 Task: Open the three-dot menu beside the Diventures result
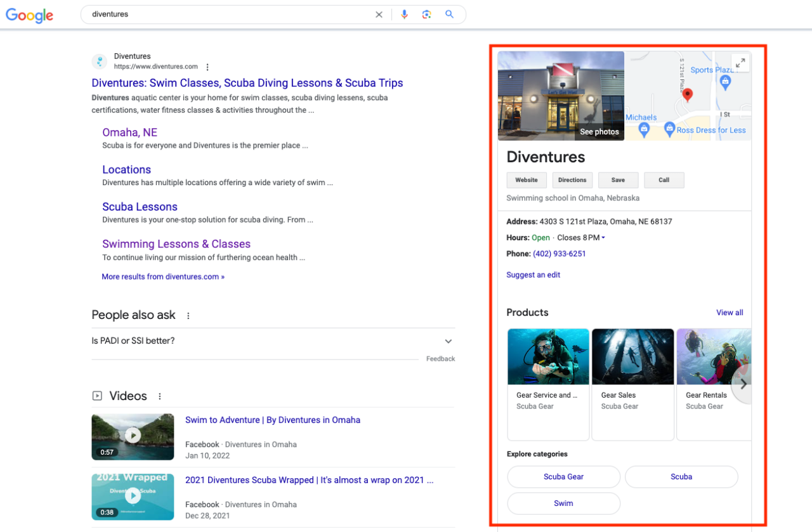tap(207, 66)
